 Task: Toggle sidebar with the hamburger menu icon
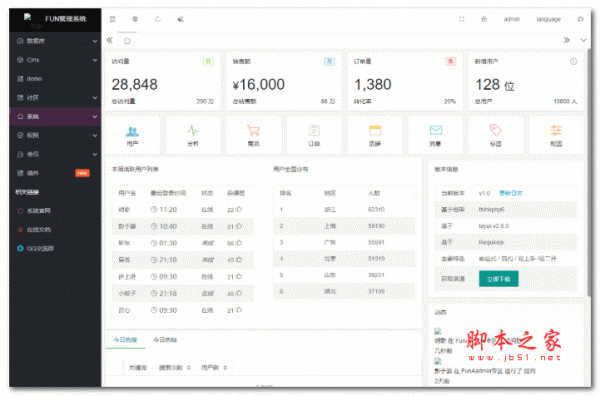pos(112,19)
